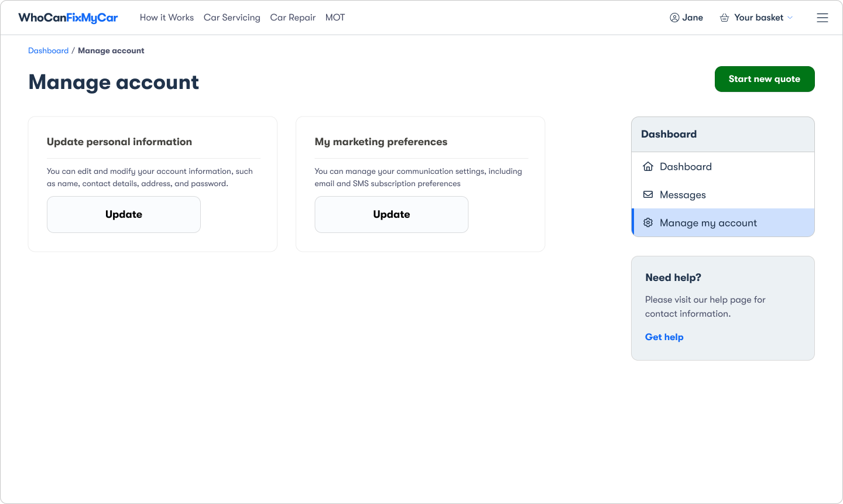Click the house icon in the sidebar

point(648,166)
